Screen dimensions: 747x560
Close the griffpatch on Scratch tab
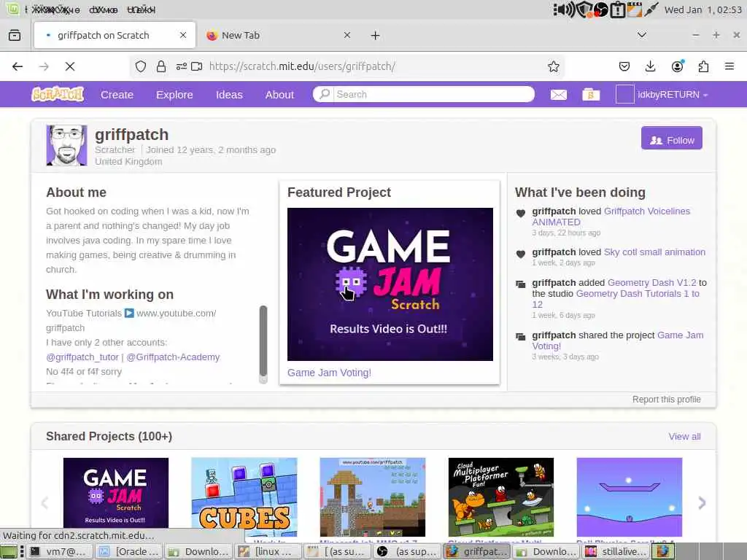tap(183, 35)
